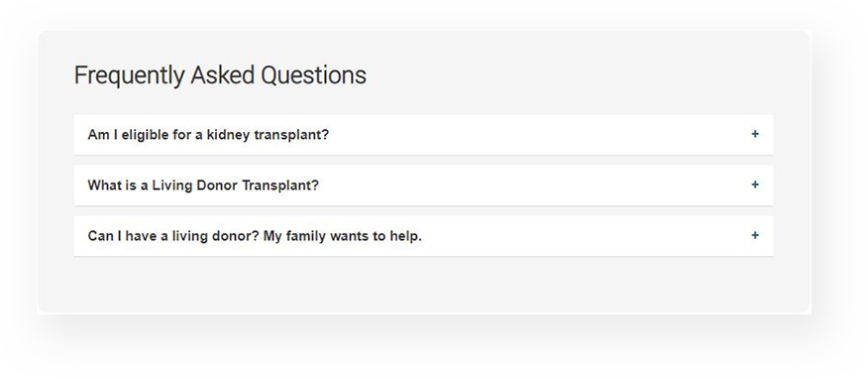Show Living Donor Transplant definition via plus sign

pos(754,185)
